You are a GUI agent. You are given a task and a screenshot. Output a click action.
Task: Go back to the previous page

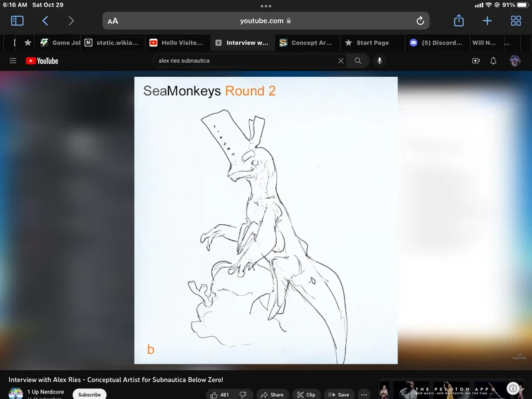(45, 20)
